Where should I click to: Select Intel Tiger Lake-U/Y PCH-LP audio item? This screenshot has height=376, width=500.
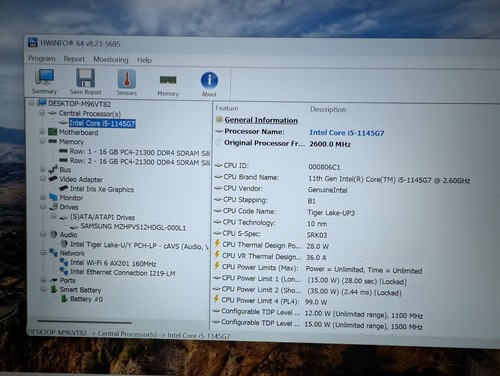coord(139,245)
